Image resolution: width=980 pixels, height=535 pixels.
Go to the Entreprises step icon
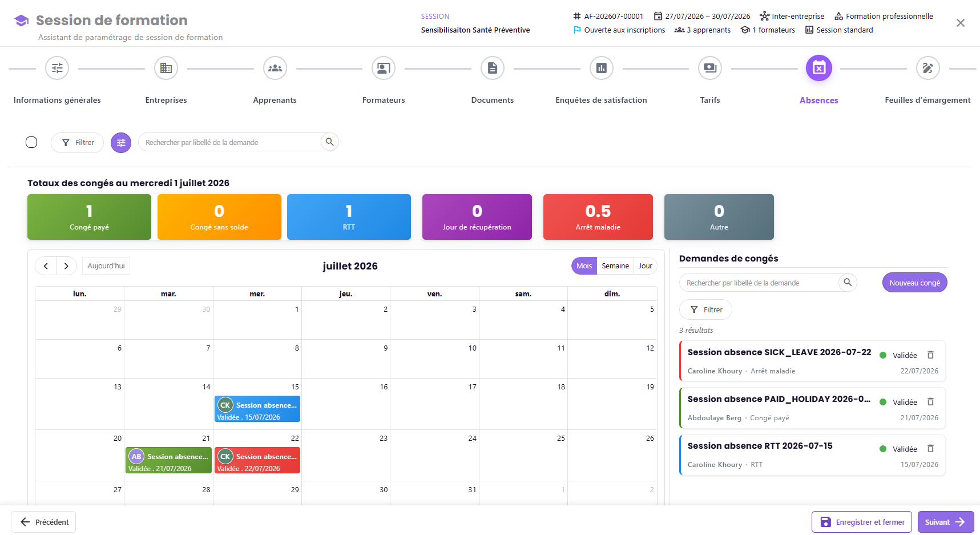click(166, 69)
